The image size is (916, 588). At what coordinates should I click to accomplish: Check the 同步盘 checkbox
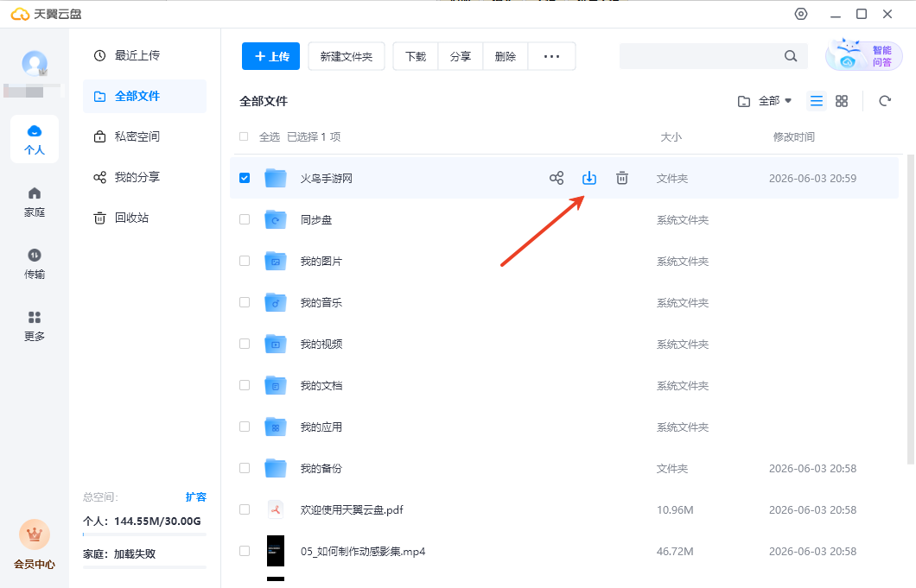click(245, 219)
